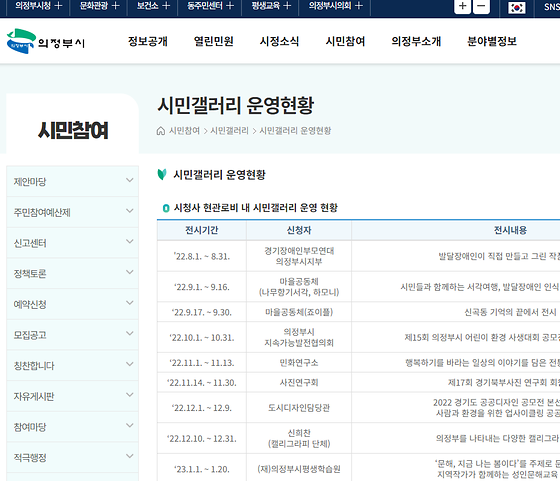Expand the 주민참여예산제 sidebar item
560x481 pixels.
tap(72, 212)
